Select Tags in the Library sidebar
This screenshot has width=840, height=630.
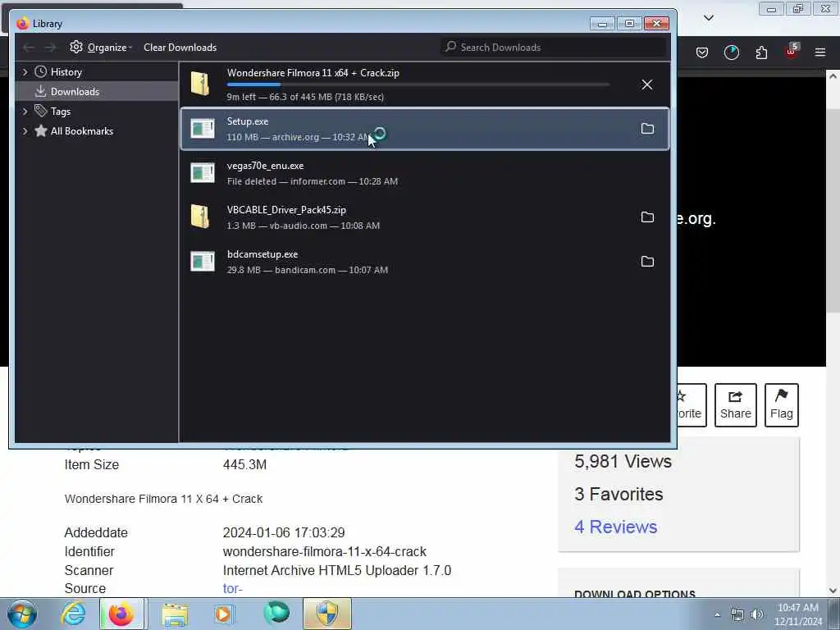click(x=61, y=112)
